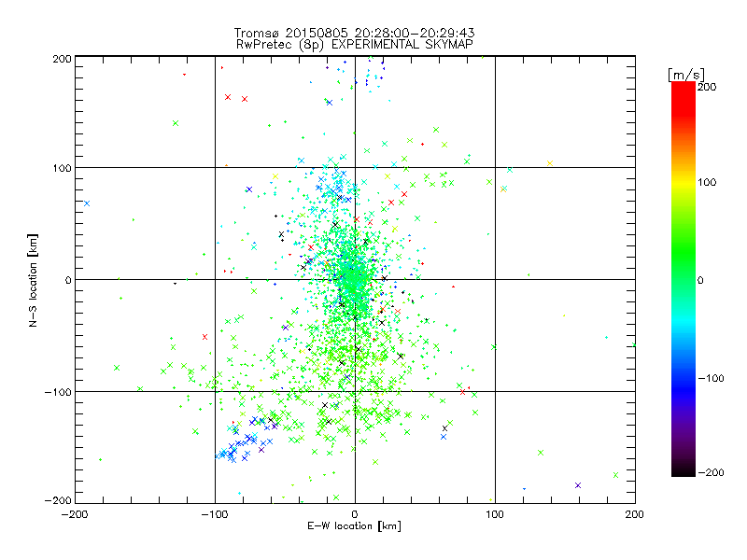Viewport: 747px width, 560px height.
Task: Click the colorbar tick label '200'
Action: click(707, 87)
